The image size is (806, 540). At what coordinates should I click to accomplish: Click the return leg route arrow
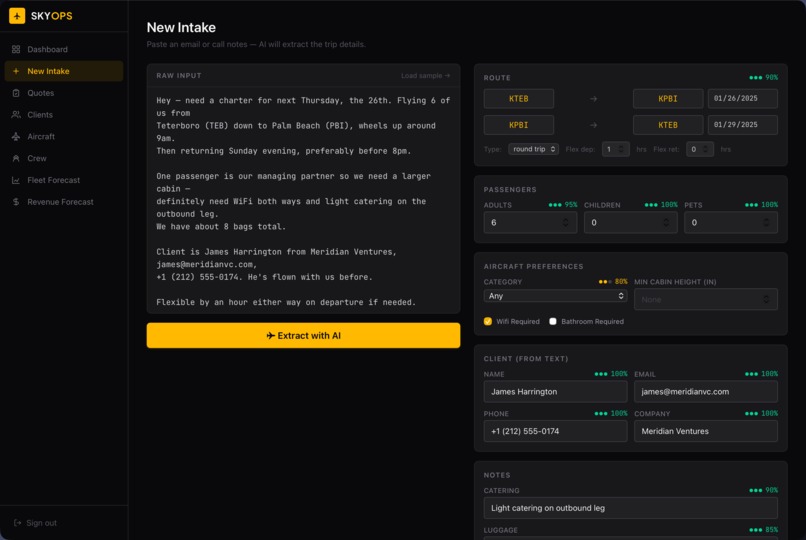pyautogui.click(x=593, y=125)
